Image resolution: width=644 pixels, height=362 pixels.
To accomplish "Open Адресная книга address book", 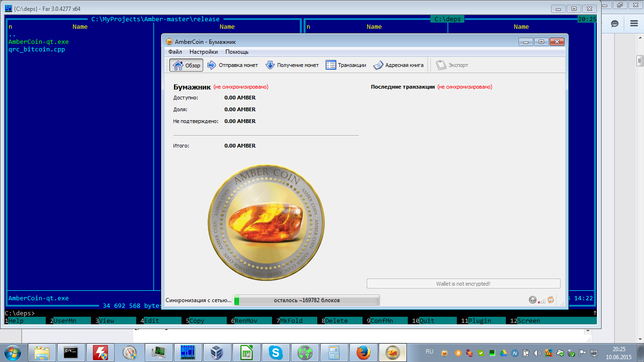I will click(398, 65).
